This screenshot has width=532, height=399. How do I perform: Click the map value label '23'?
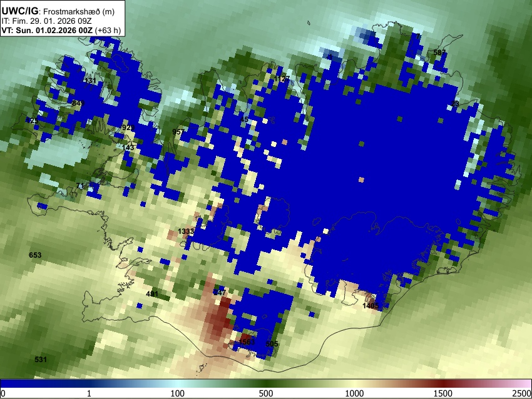pos(455,104)
